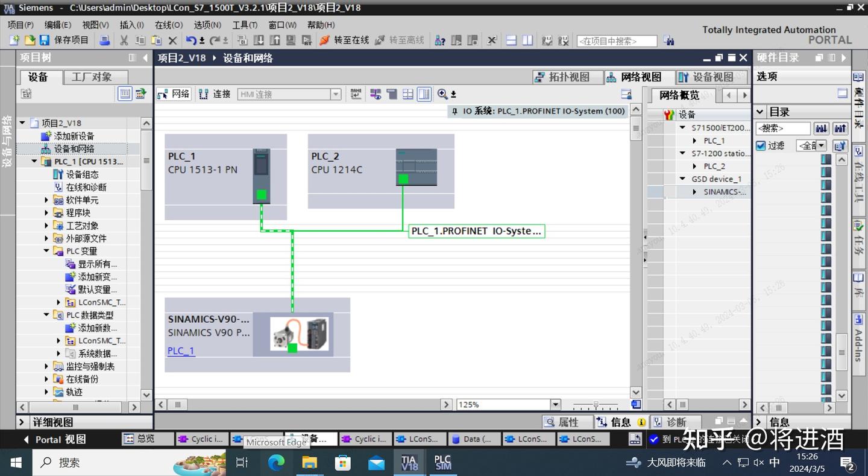Open the HMI 连接 dropdown

coord(336,94)
